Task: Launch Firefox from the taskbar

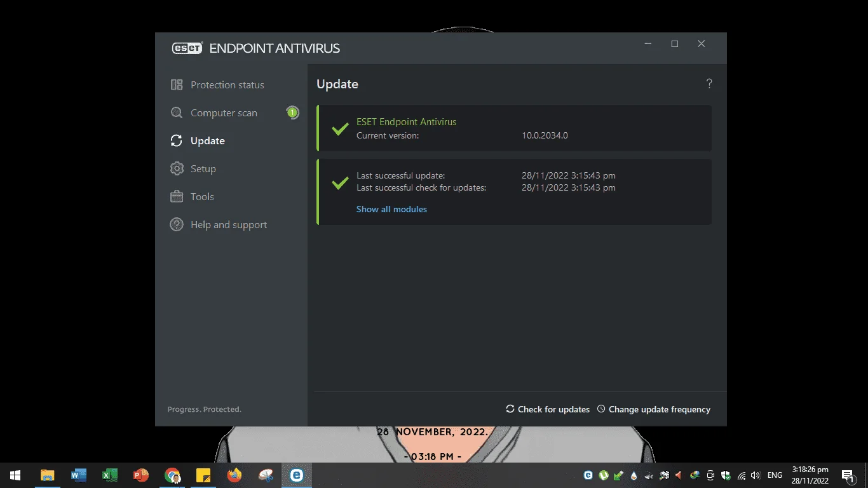Action: click(x=234, y=475)
